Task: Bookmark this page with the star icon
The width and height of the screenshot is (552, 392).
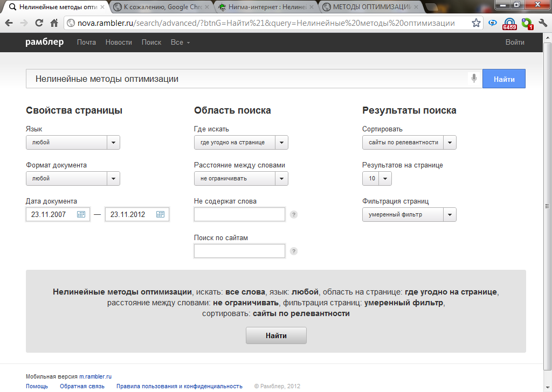Action: (476, 23)
